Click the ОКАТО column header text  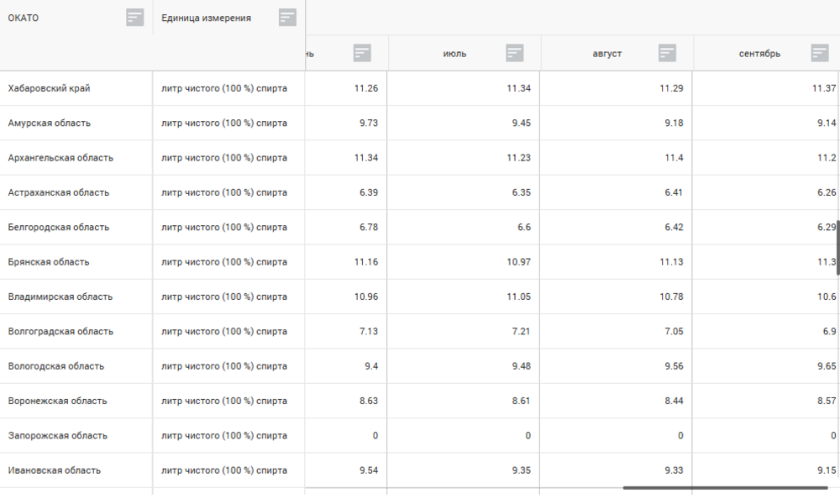point(24,18)
